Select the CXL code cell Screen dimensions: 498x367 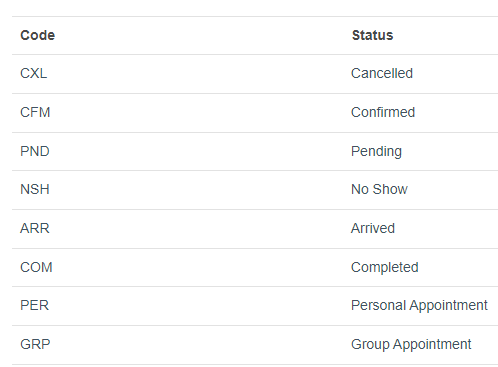[33, 73]
